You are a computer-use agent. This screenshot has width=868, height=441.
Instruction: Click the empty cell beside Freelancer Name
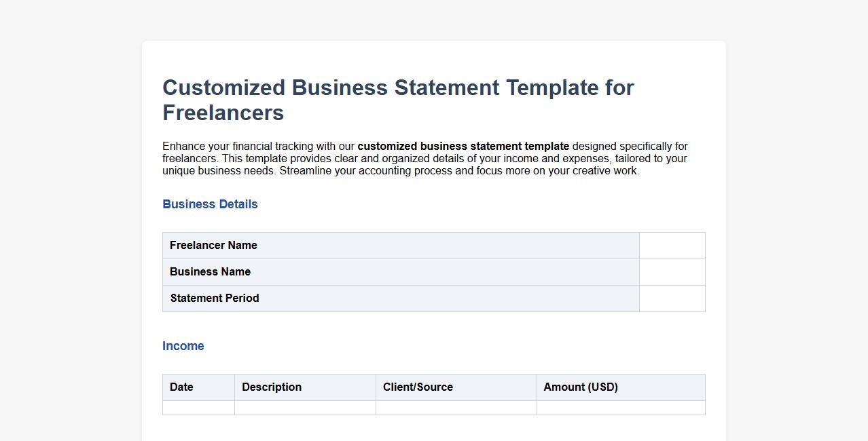click(672, 245)
